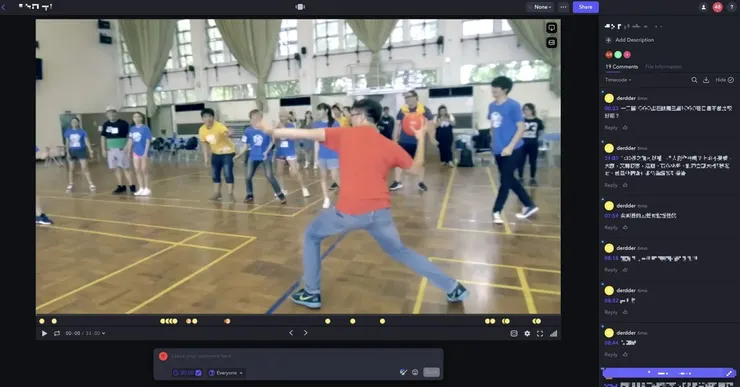Go back using the top-left arrow
Screen dimensions: 740x387
point(4,7)
